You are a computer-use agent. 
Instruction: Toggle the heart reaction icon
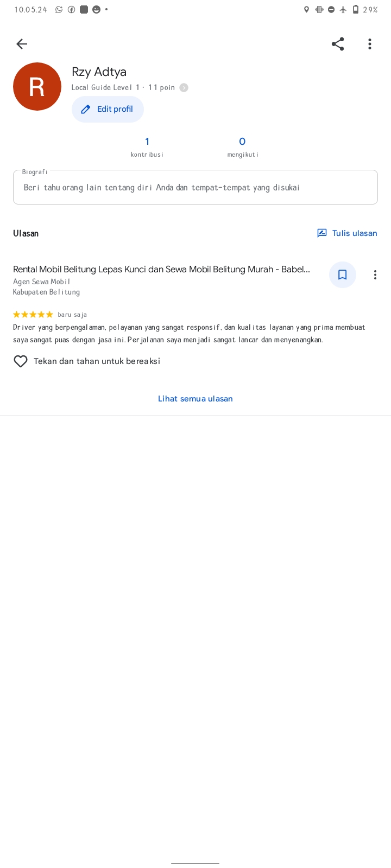[21, 361]
